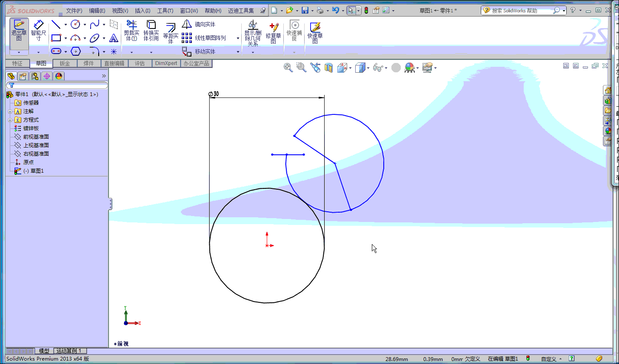
Task: Select the sketch Point tool
Action: (x=114, y=51)
